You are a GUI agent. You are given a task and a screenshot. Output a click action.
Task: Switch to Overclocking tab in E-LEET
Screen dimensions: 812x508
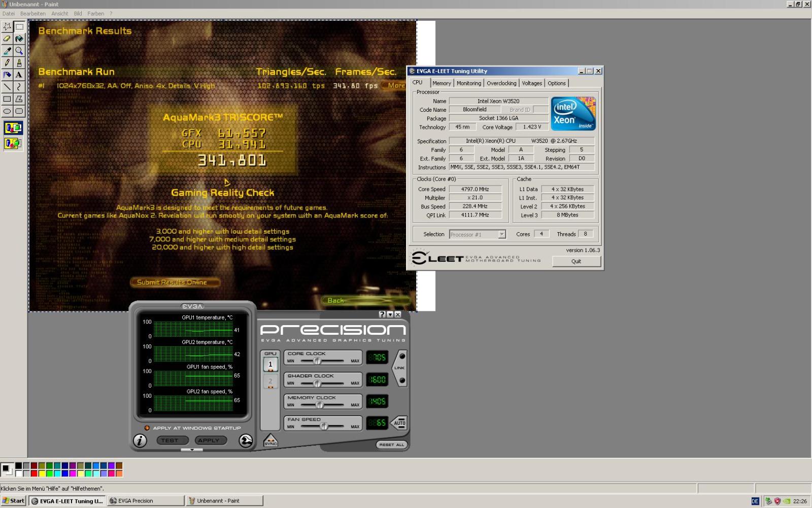pos(501,83)
